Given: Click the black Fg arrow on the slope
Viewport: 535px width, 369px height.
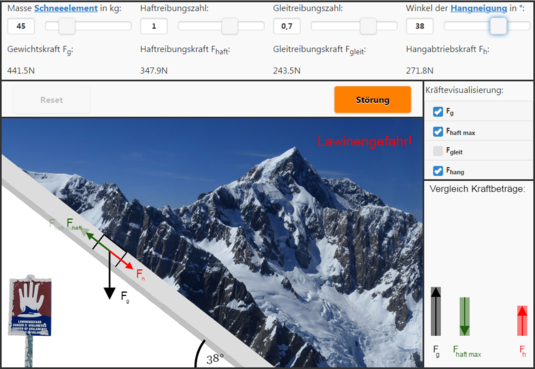Looking at the screenshot, I should pyautogui.click(x=110, y=275).
